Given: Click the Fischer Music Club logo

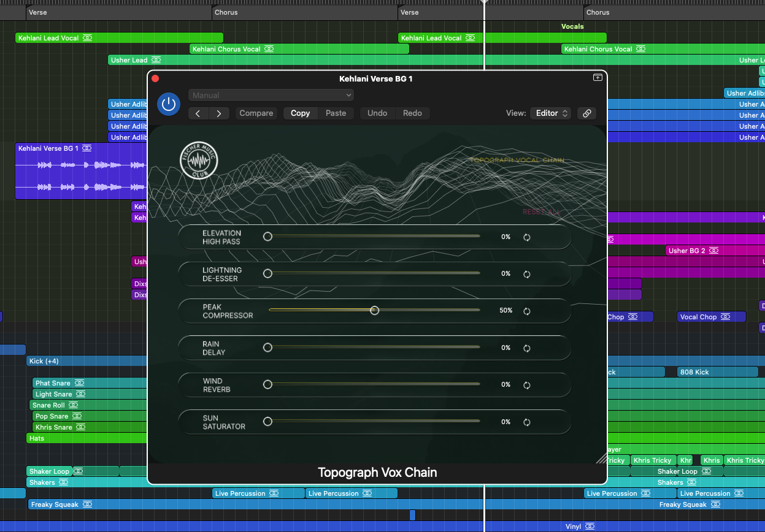Looking at the screenshot, I should tap(199, 161).
